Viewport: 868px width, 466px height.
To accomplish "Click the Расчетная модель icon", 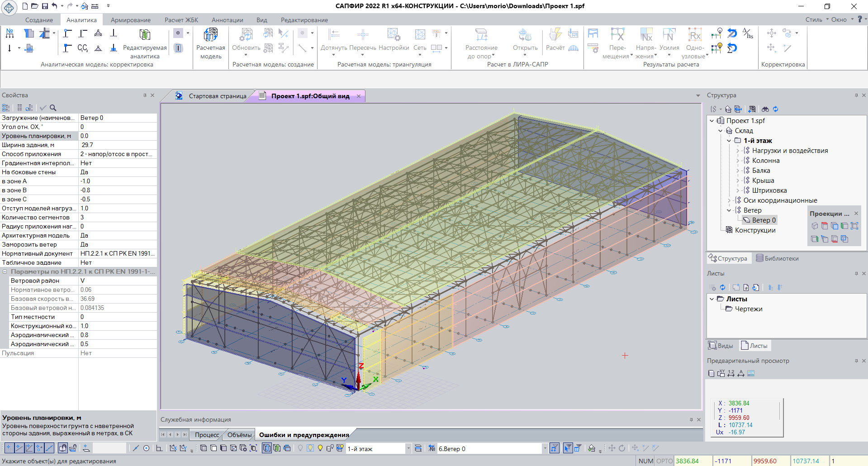I will (x=210, y=35).
